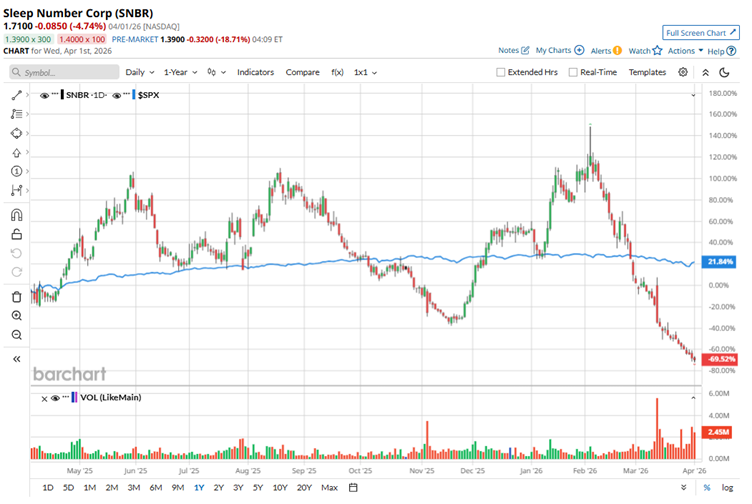
Task: Remove the VOL indicator pane
Action: point(44,399)
